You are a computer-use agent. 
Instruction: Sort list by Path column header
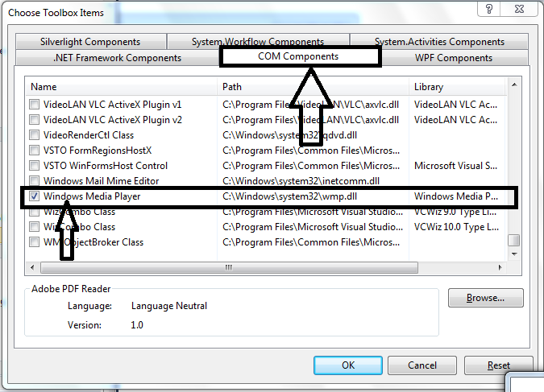[313, 87]
